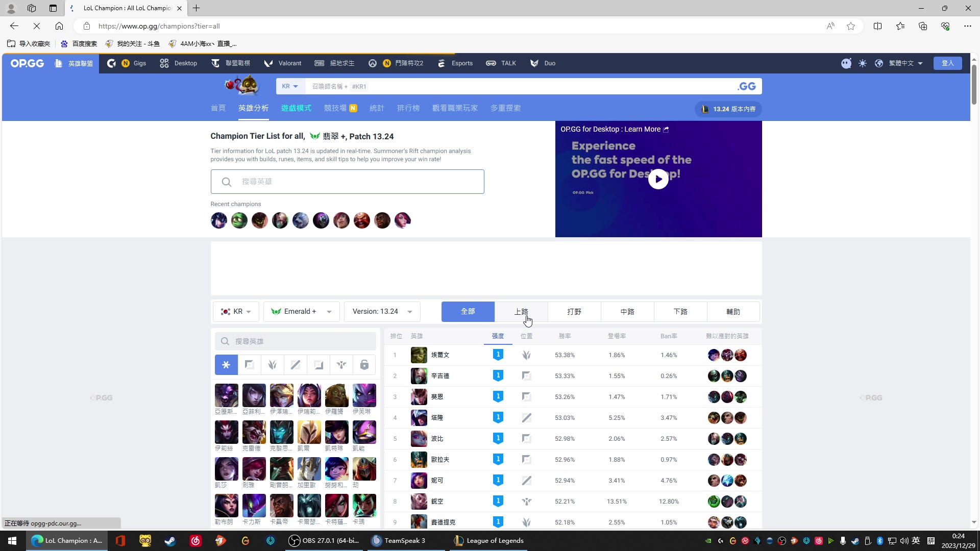
Task: Play the OP.GG Desktop promo video
Action: pos(658,179)
